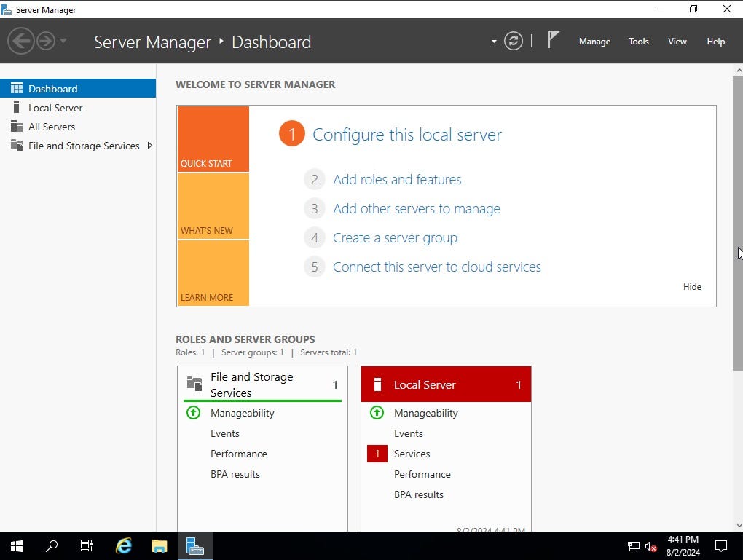This screenshot has width=743, height=560.
Task: Open Internet Explorer from the taskbar
Action: [123, 545]
